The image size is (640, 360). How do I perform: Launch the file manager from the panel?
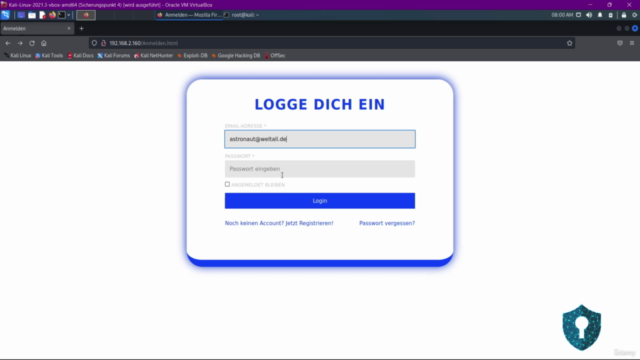point(32,15)
